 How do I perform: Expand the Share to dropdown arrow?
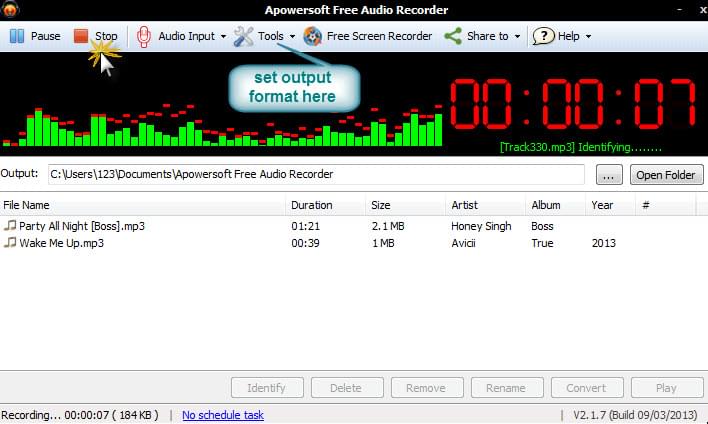click(517, 37)
